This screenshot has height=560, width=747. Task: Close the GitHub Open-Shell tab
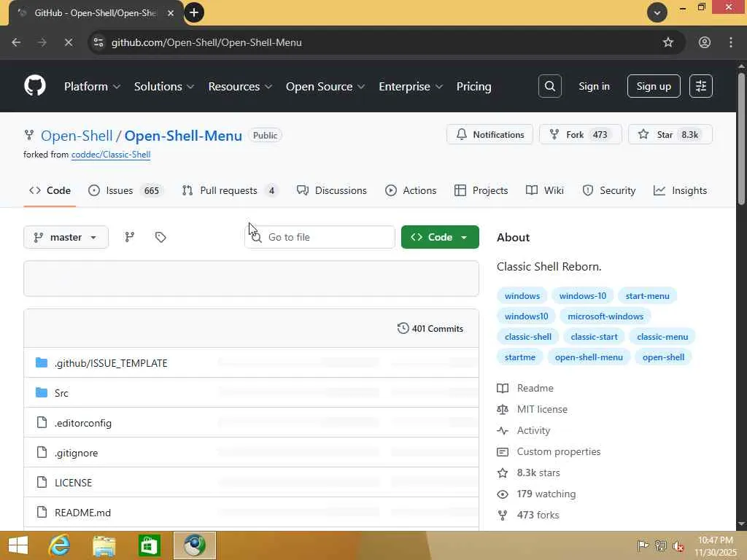pos(171,13)
